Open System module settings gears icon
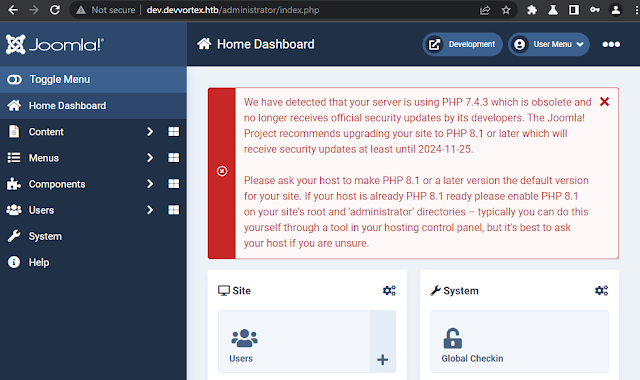The image size is (640, 380). coord(601,291)
